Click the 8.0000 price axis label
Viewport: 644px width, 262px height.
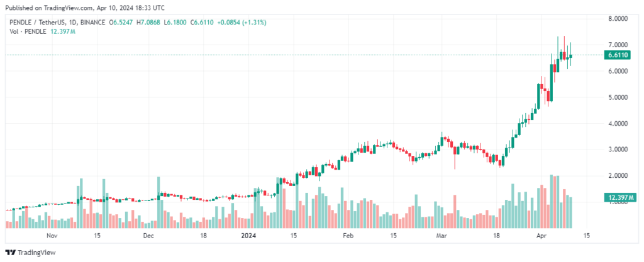[x=619, y=18]
